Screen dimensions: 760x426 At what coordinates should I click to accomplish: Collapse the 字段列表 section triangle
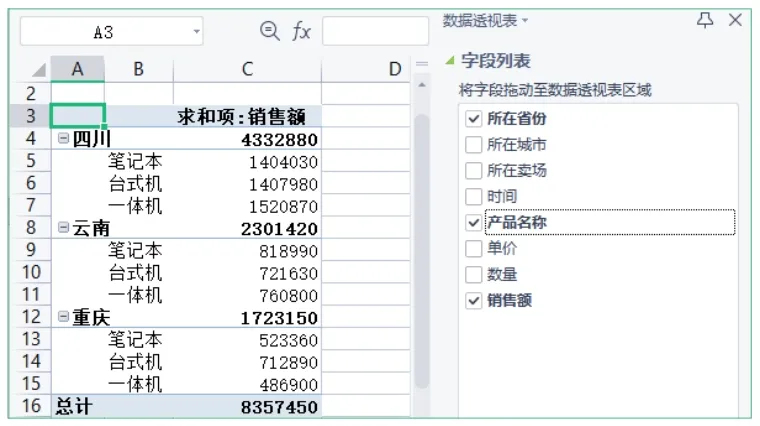click(450, 61)
